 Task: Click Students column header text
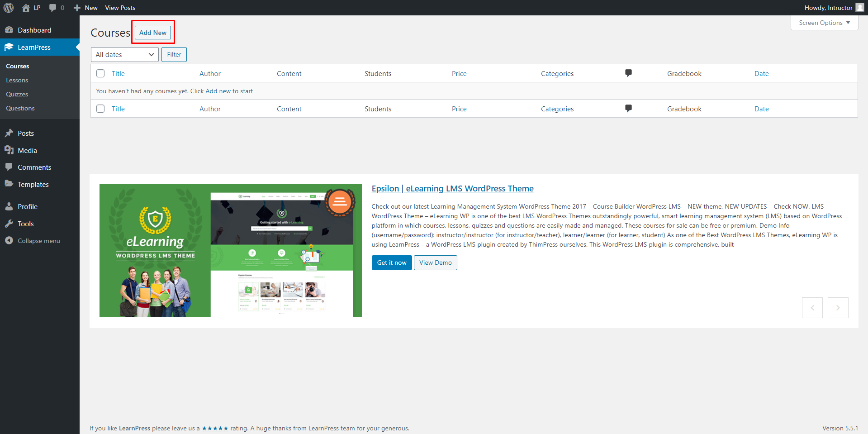[x=378, y=73]
